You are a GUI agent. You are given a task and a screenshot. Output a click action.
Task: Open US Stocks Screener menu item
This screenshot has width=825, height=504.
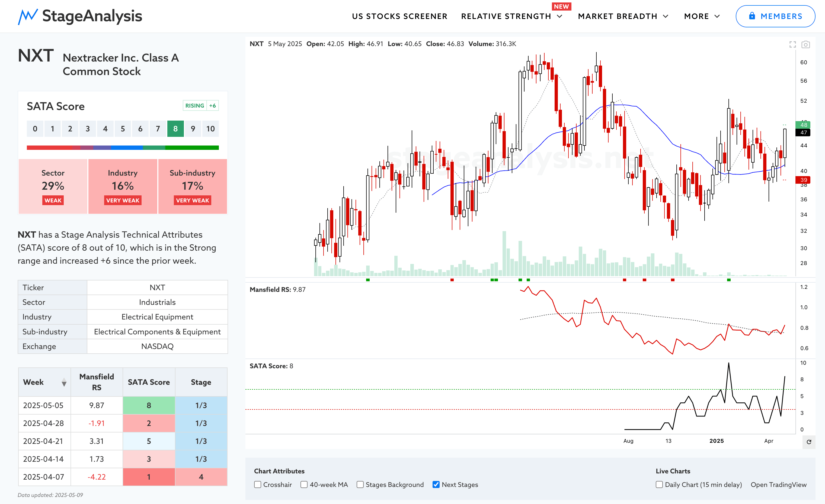tap(399, 16)
